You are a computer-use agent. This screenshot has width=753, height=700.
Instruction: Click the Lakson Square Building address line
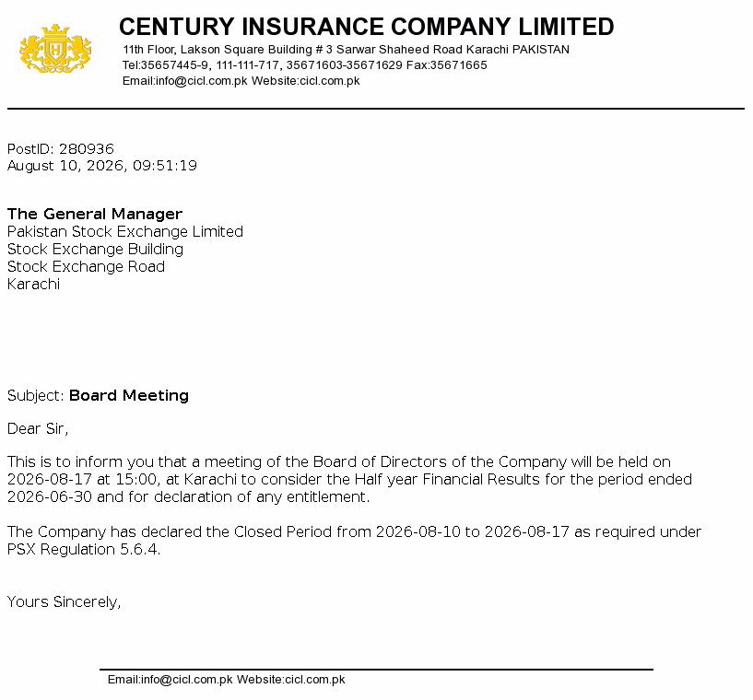coord(346,50)
